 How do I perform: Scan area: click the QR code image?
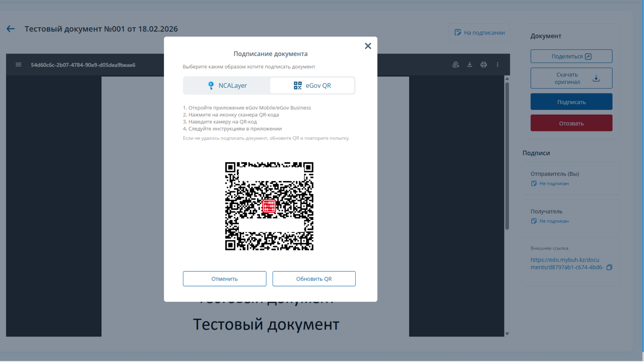pyautogui.click(x=269, y=206)
